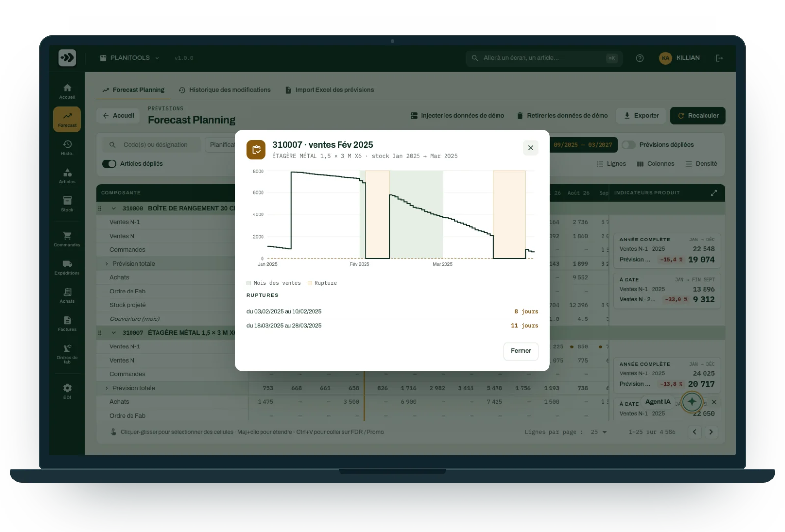Expand the Indicateurs Produit panel
Viewport: 785px width, 532px height.
(x=714, y=193)
